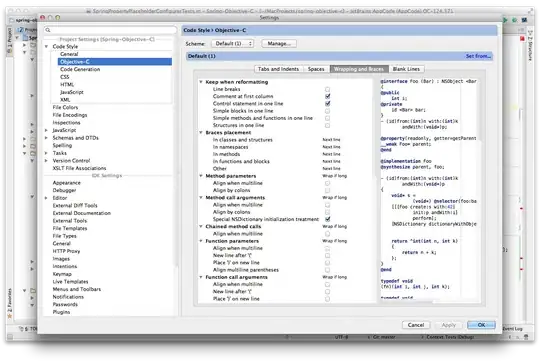Click the green Debug bug icon

[514, 20]
